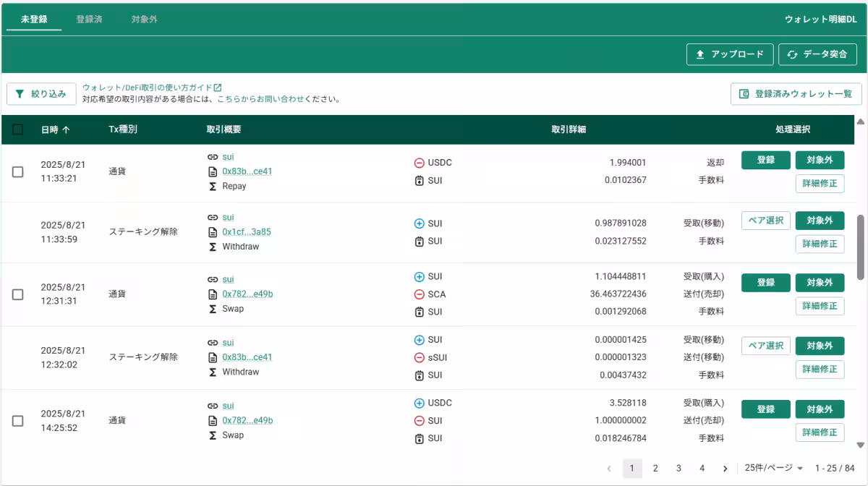Screen dimensions: 868x486
Task: Go to next page using right chevron
Action: 725,469
